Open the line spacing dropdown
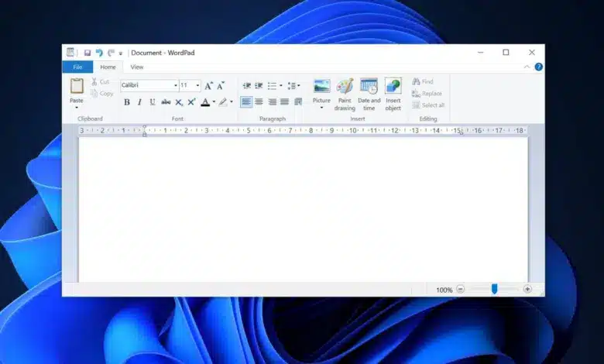Viewport: 604px width, 364px height. click(293, 85)
